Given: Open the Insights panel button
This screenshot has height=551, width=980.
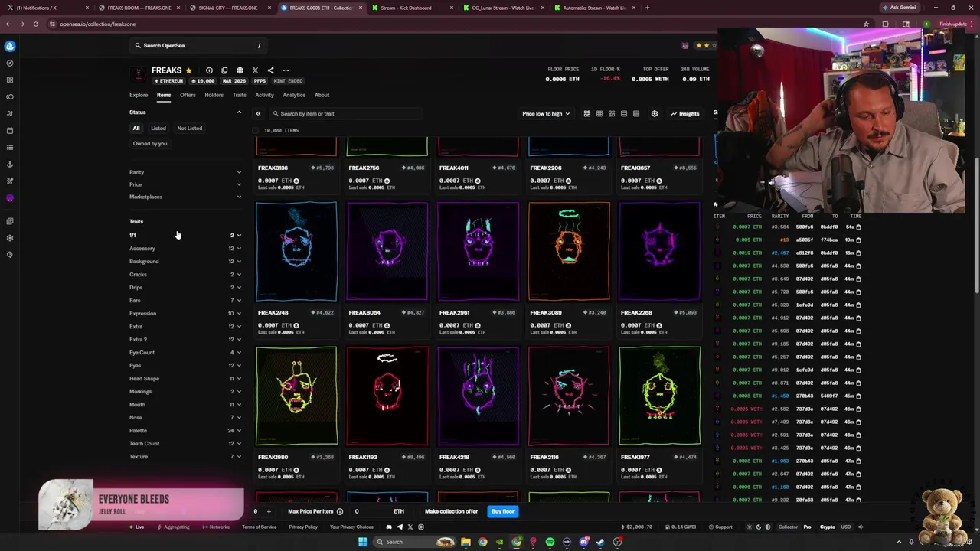Looking at the screenshot, I should [684, 113].
